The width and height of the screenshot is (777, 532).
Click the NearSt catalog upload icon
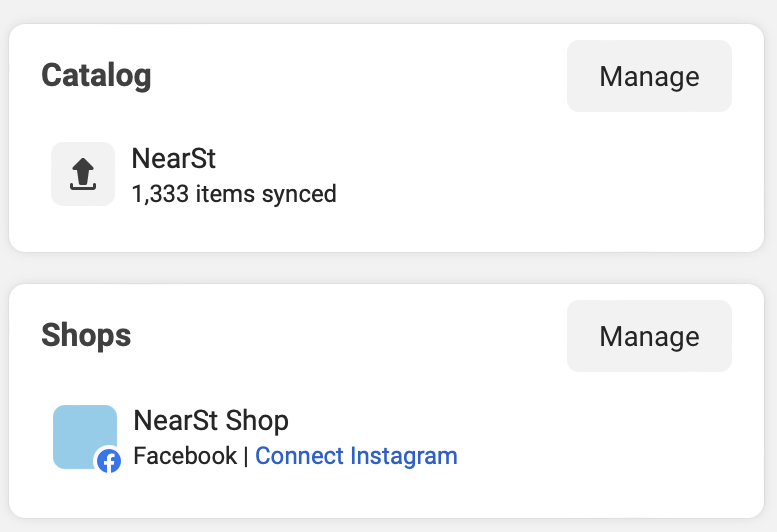[83, 174]
